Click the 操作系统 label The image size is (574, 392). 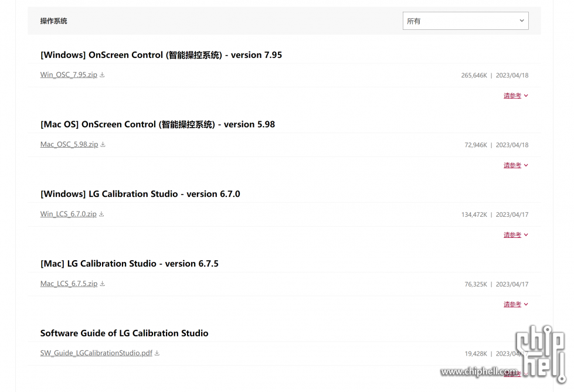(53, 21)
